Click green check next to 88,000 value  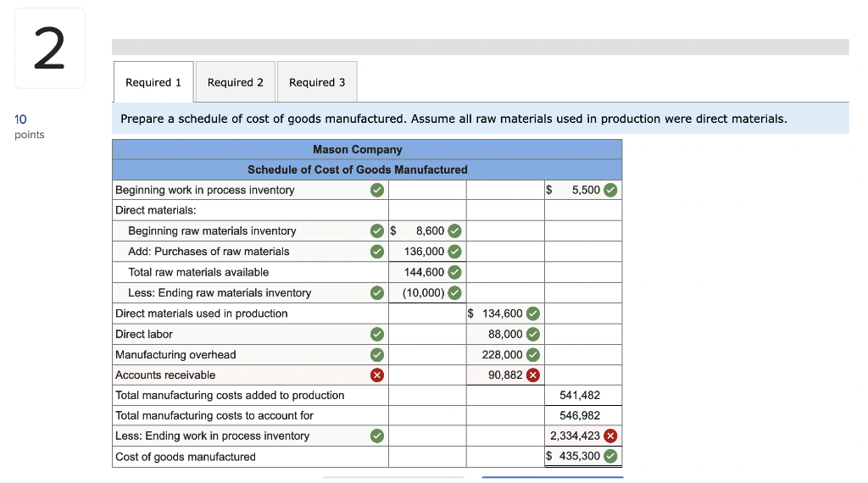[533, 334]
